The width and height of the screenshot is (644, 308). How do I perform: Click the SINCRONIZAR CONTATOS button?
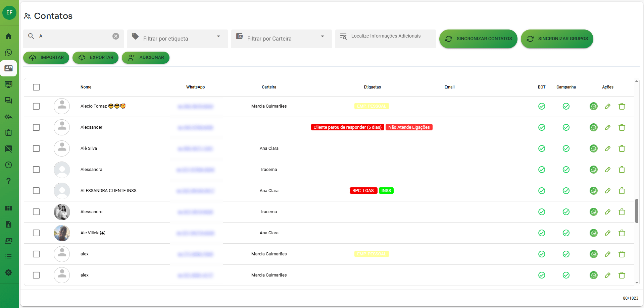[x=478, y=39]
